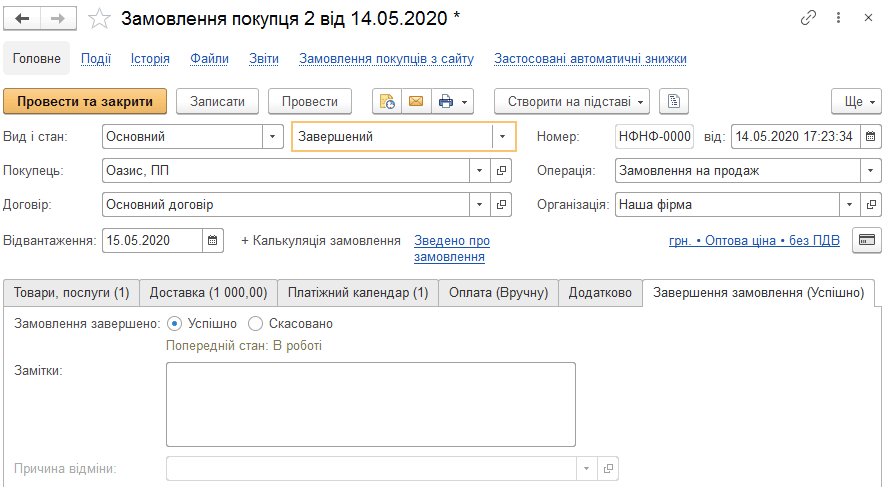This screenshot has height=487, width=885.
Task: Expand the Організація dropdown list
Action: (849, 205)
